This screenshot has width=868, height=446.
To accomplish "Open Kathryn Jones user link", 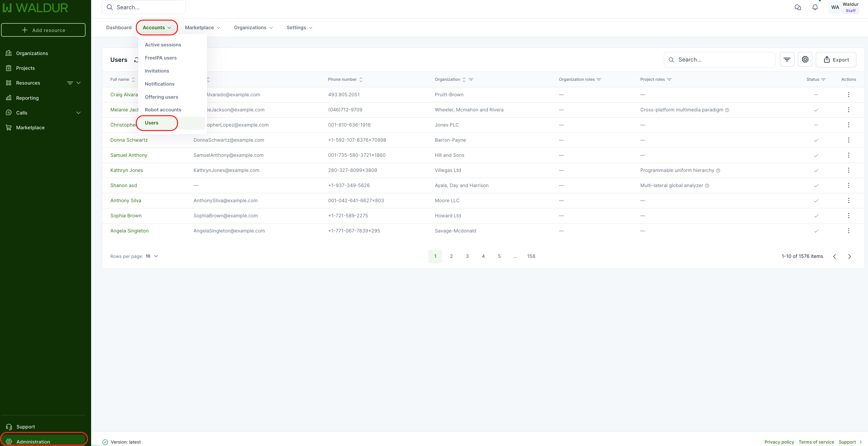I will click(127, 170).
